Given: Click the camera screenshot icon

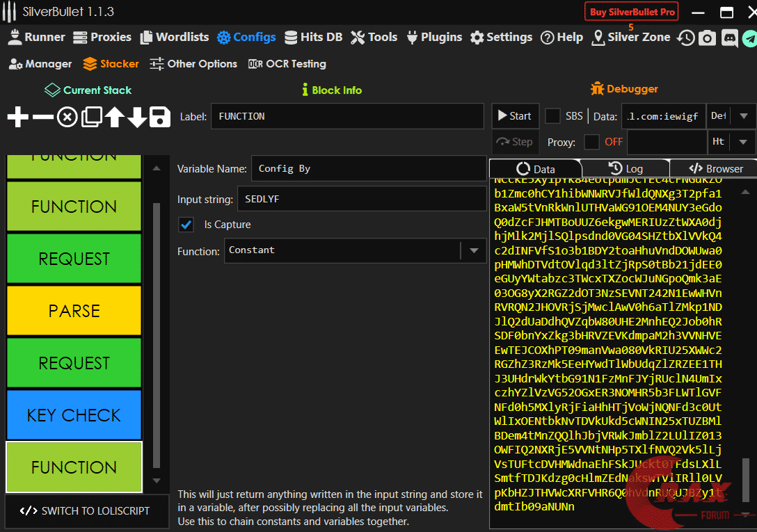Looking at the screenshot, I should click(x=708, y=38).
